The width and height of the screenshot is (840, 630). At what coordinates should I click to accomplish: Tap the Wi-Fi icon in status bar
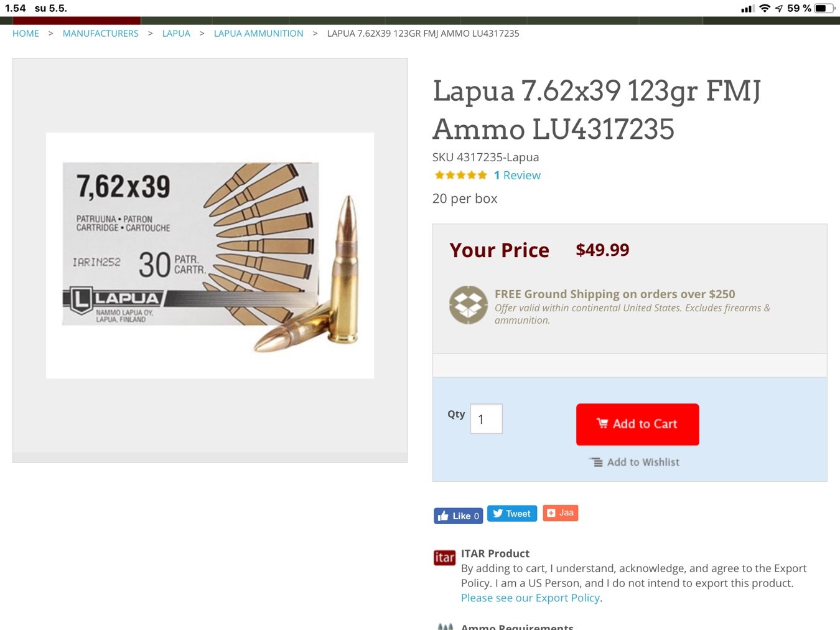point(765,8)
